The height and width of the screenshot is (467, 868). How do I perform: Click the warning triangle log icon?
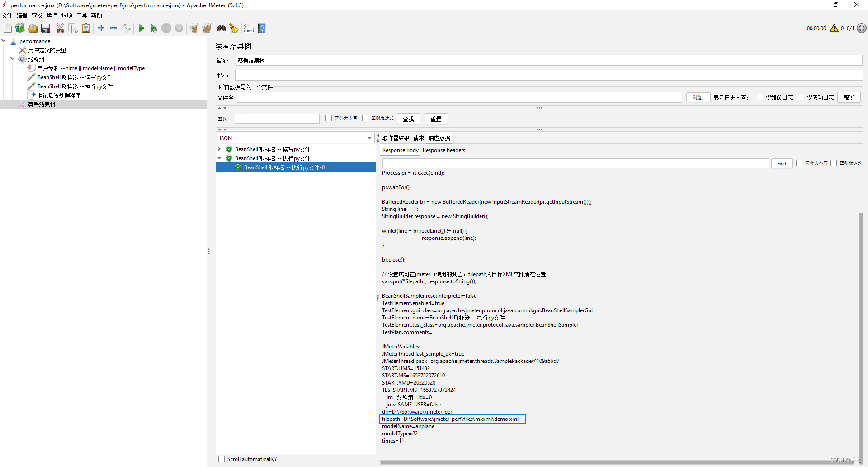tap(834, 28)
